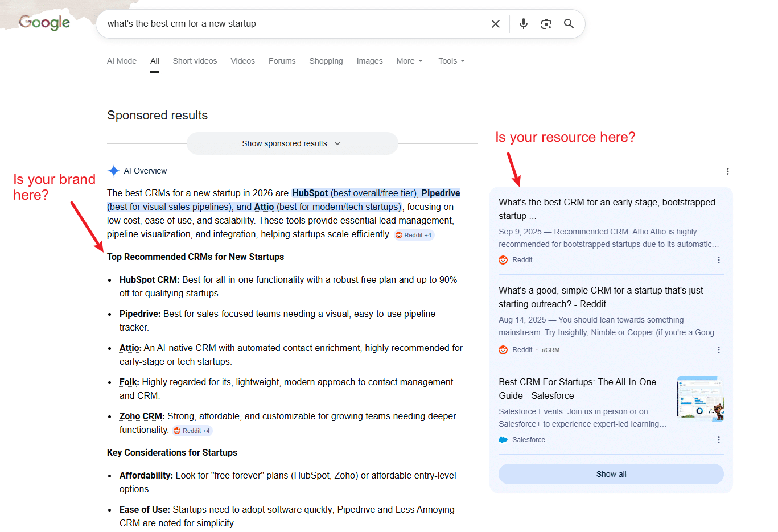The height and width of the screenshot is (532, 778).
Task: Open the Short videos tab
Action: 195,61
